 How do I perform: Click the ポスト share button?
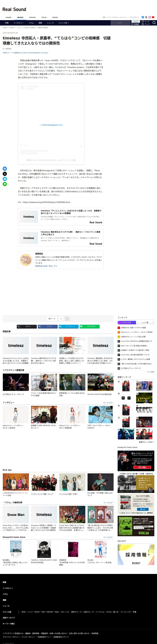pyautogui.click(x=27, y=326)
